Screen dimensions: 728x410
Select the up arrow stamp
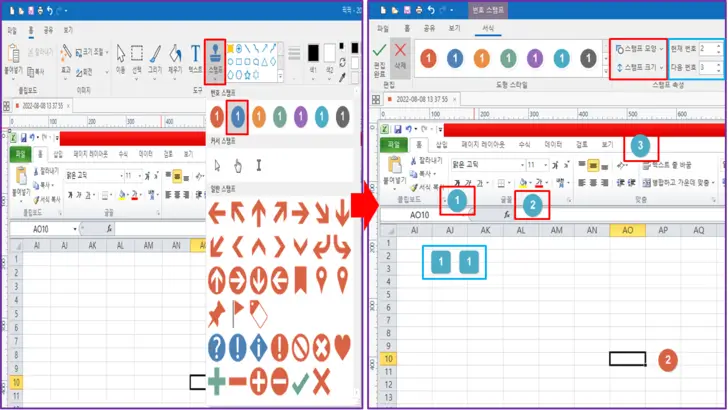pyautogui.click(x=259, y=213)
